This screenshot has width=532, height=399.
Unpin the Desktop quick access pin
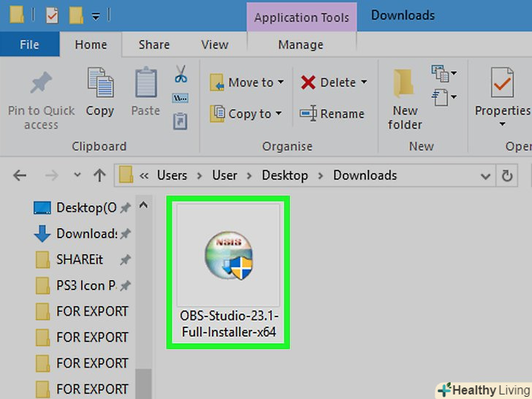click(126, 208)
